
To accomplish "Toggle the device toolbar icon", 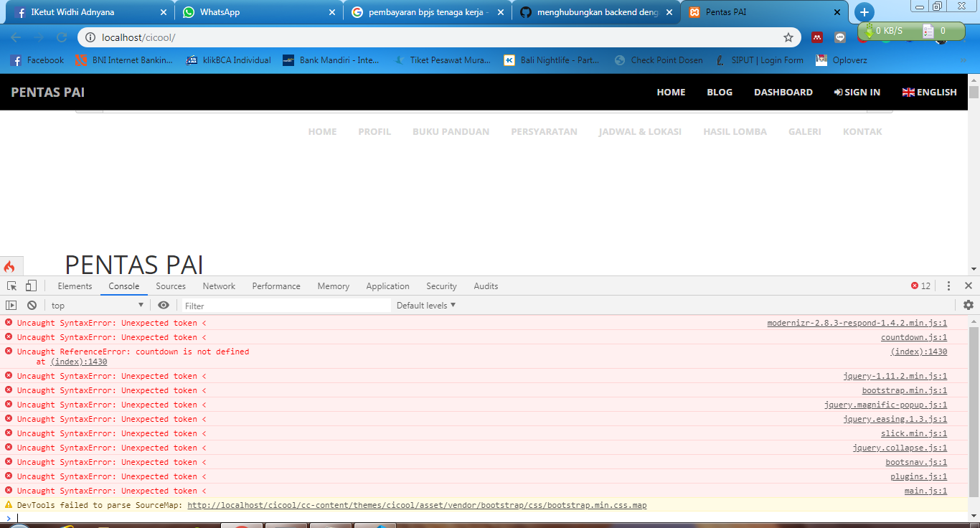I will click(x=29, y=286).
